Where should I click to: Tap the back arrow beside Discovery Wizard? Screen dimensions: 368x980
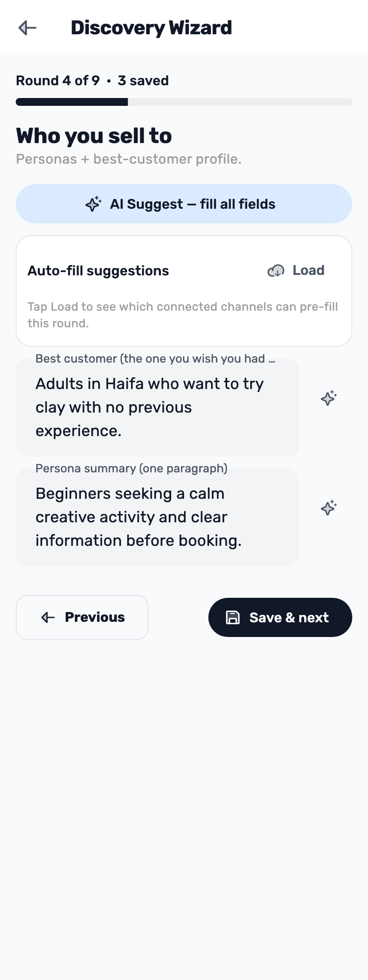(27, 28)
